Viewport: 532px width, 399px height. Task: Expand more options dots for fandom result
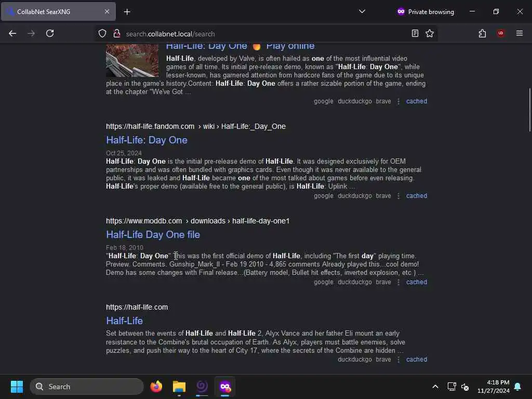pyautogui.click(x=398, y=196)
